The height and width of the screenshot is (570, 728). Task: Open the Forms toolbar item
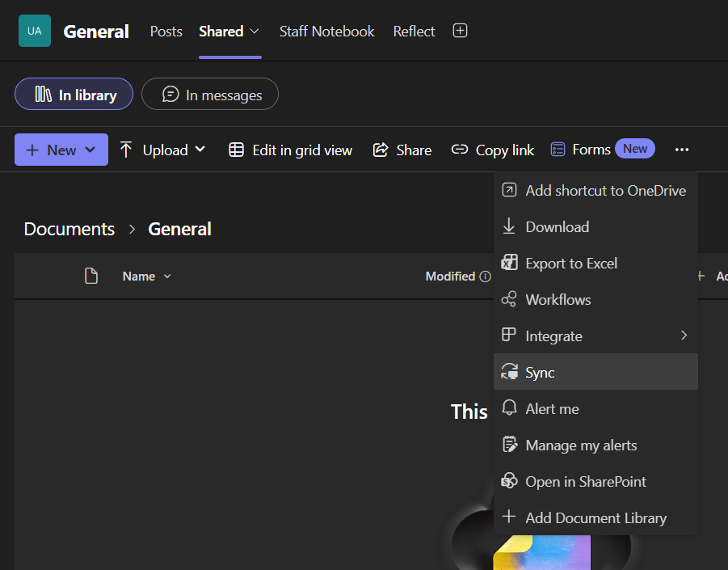point(579,149)
